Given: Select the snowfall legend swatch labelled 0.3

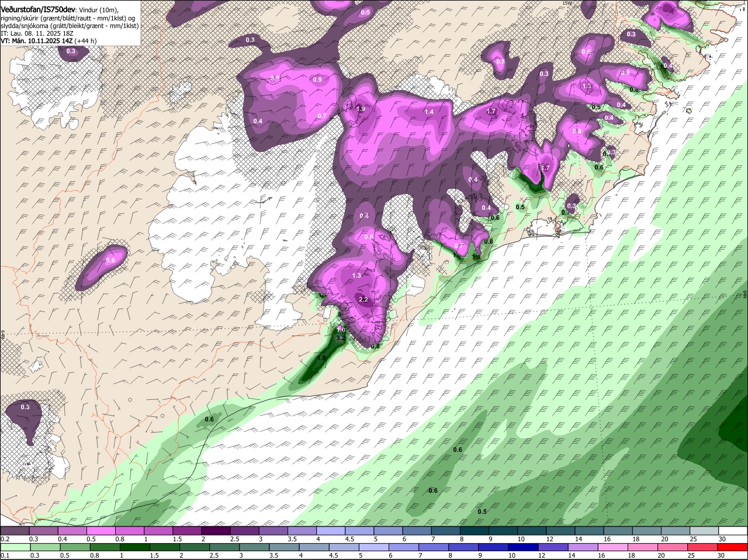Looking at the screenshot, I should [x=43, y=530].
